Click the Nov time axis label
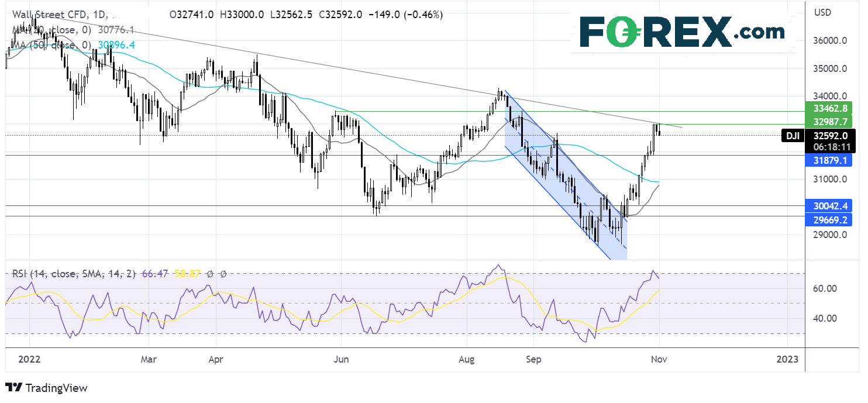868x403 pixels. 659,359
